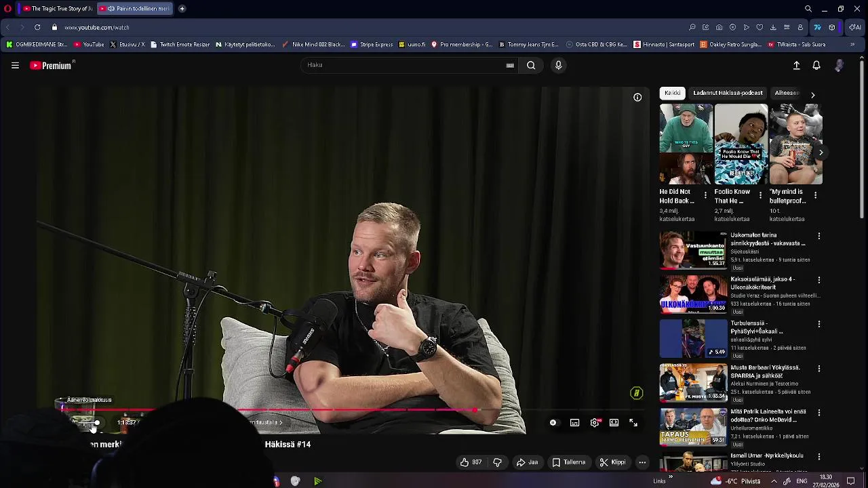Go to YouTube Premium home logo

[52, 65]
